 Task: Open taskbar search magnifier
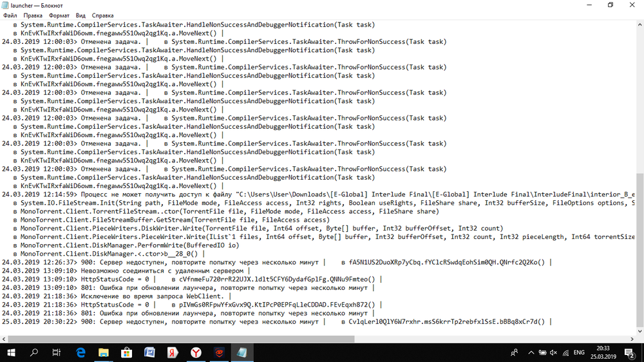34,352
